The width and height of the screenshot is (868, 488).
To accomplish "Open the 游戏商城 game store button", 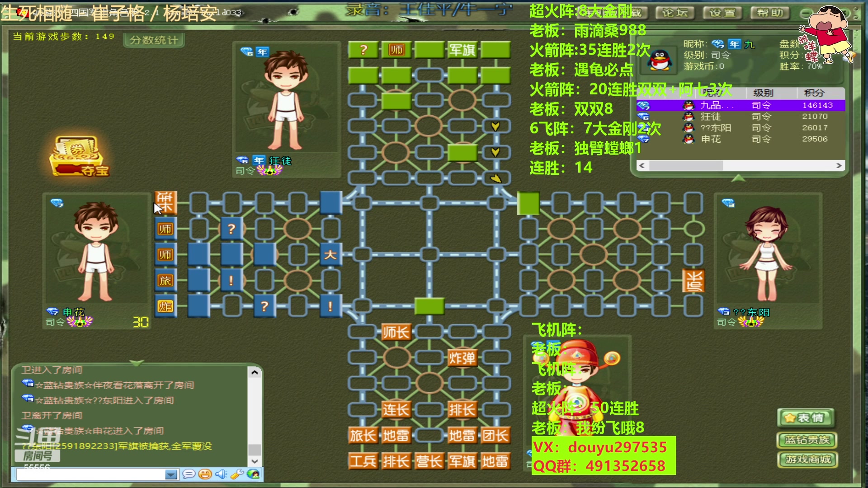I will tap(807, 460).
